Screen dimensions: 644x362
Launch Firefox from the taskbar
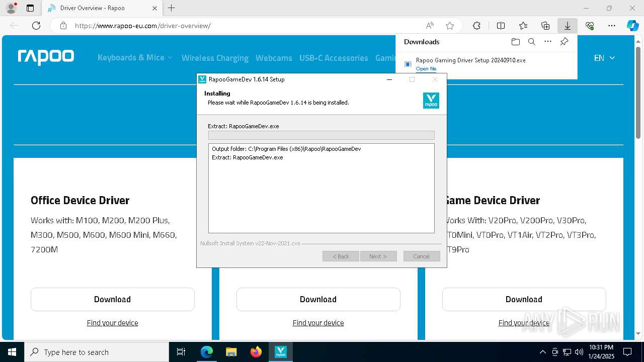[x=256, y=352]
